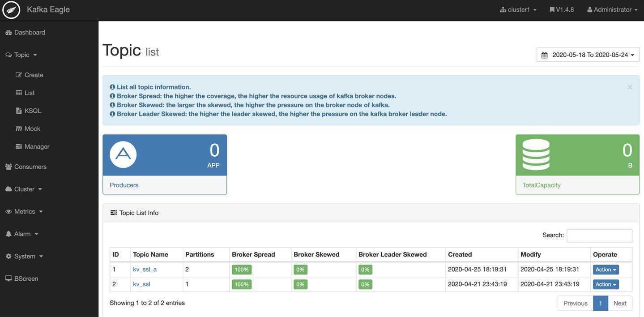
Task: Click the Mock icon in sidebar
Action: (x=19, y=129)
